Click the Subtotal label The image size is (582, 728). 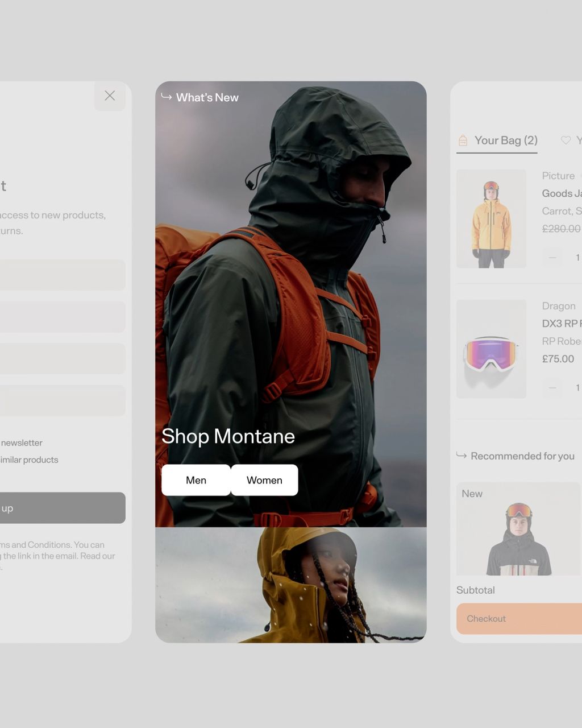476,590
